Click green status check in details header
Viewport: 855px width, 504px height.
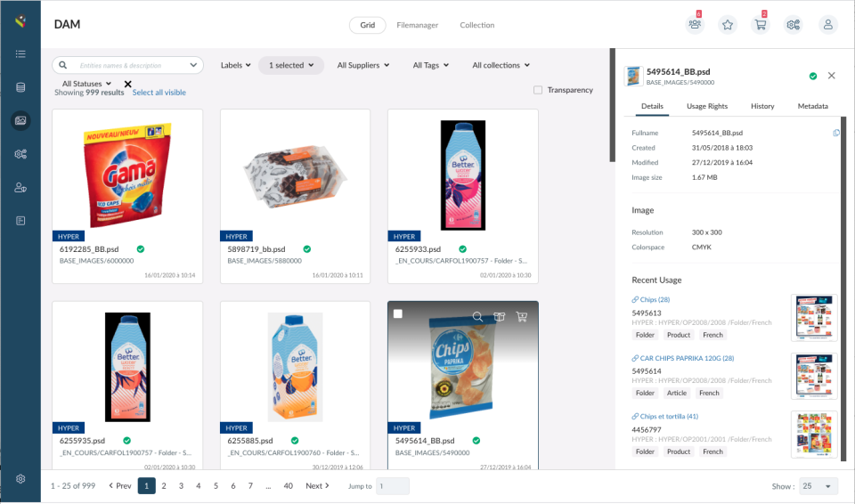click(x=813, y=76)
